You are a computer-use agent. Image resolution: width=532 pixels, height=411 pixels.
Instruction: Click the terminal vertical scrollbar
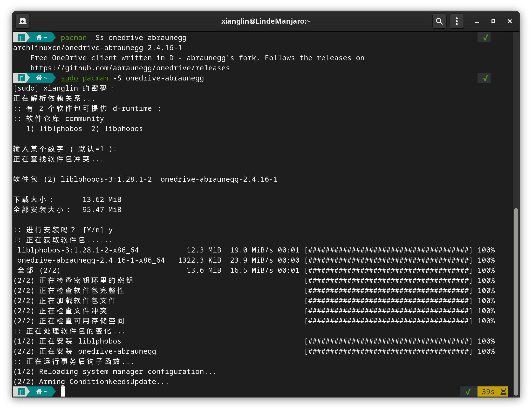coord(516,302)
